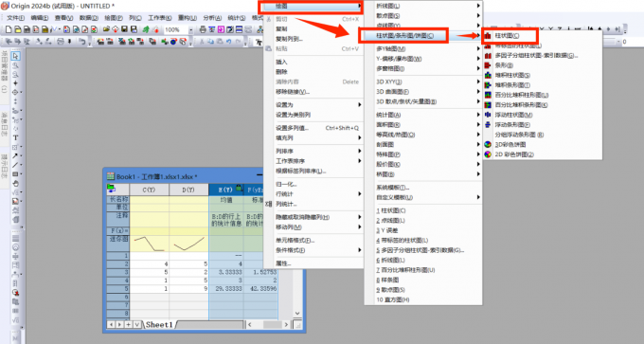This screenshot has width=644, height=344.
Task: Select 删除 in the context menu
Action: click(x=281, y=72)
